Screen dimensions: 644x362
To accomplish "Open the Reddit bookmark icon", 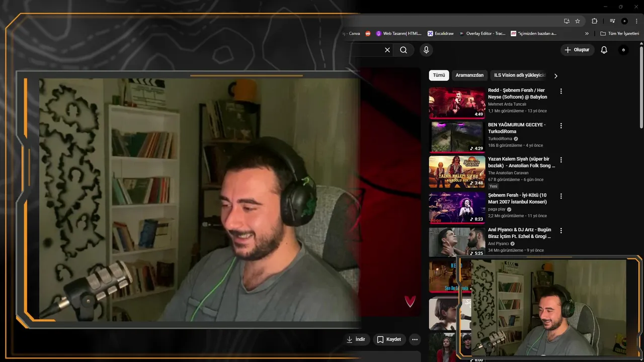I will tap(368, 34).
